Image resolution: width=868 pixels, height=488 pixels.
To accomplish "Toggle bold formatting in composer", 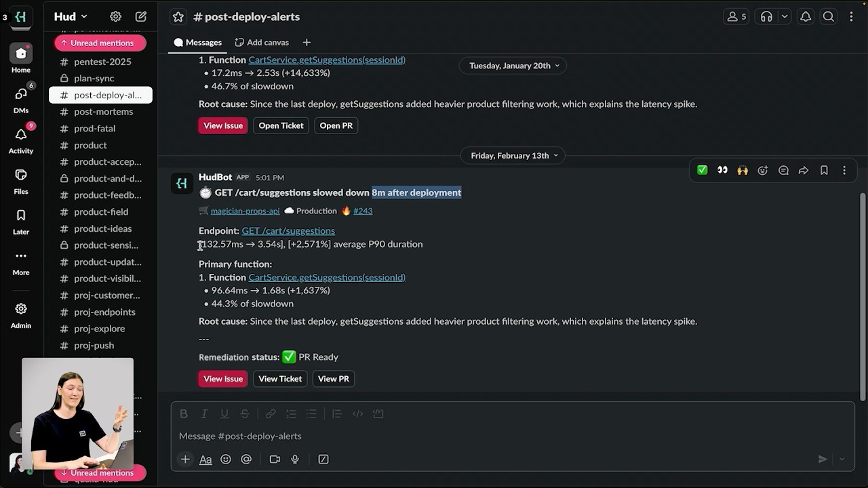I will click(x=184, y=413).
